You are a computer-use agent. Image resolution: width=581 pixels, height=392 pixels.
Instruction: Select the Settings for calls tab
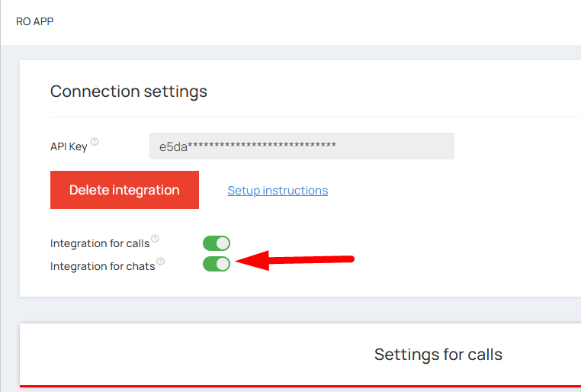click(x=438, y=355)
